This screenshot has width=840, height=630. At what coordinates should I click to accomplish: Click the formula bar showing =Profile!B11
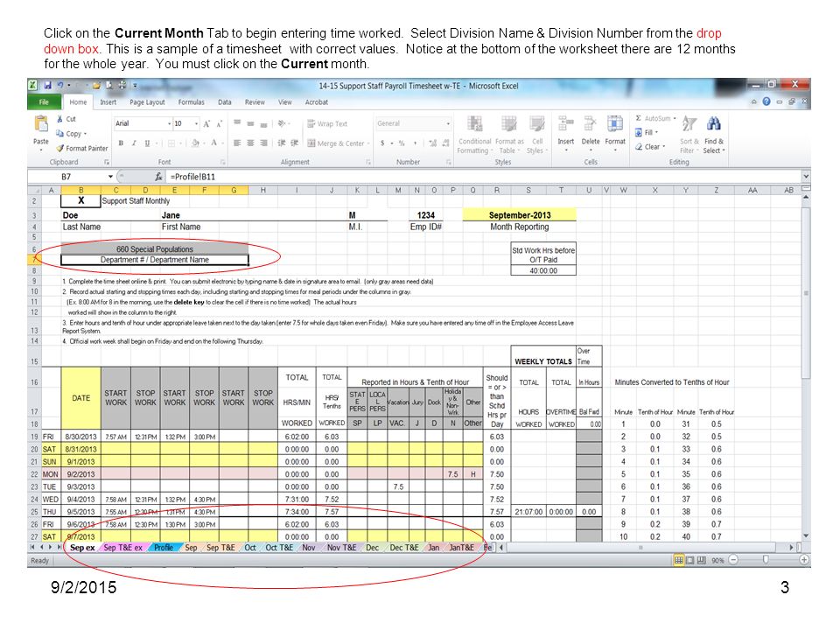point(484,176)
